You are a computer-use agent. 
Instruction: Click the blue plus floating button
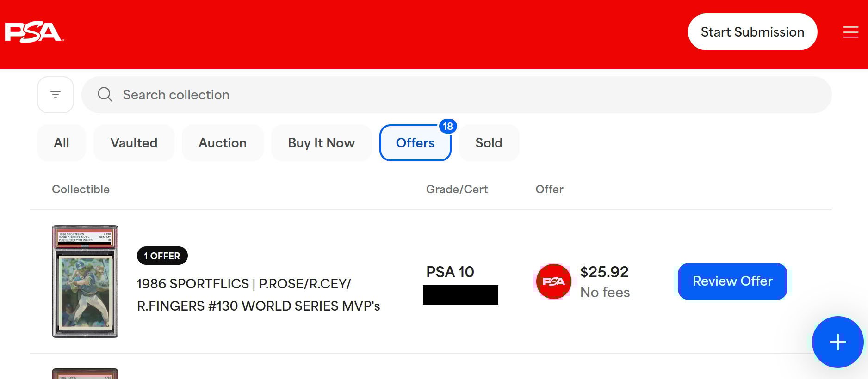pyautogui.click(x=837, y=342)
